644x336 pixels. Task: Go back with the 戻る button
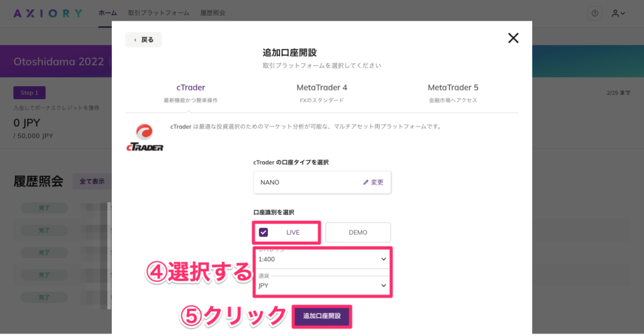pos(143,40)
